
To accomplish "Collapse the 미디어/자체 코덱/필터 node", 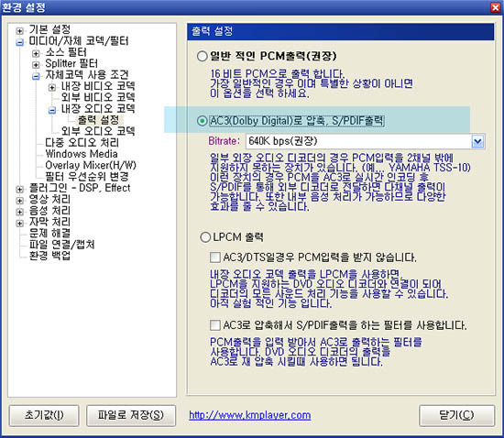I will point(19,42).
